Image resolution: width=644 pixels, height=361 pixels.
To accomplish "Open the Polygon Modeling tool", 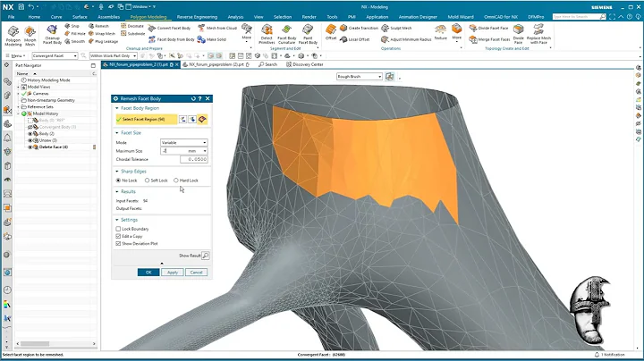I will [x=13, y=35].
